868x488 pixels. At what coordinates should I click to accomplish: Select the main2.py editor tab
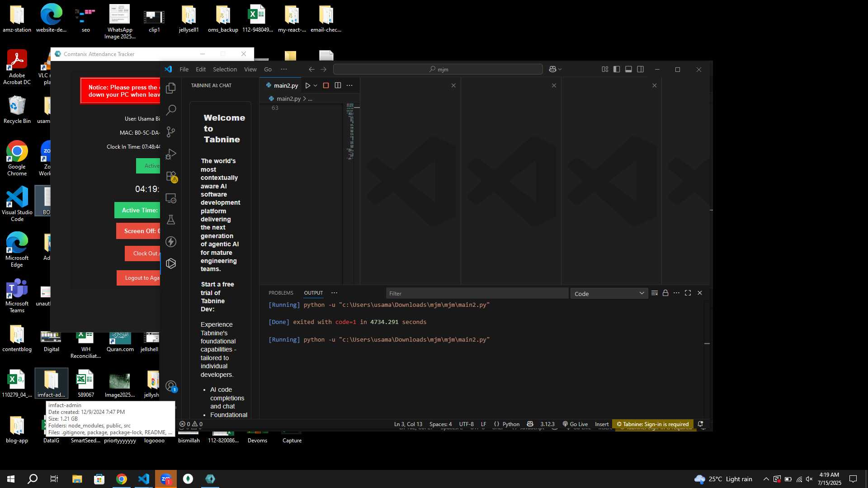click(x=281, y=85)
